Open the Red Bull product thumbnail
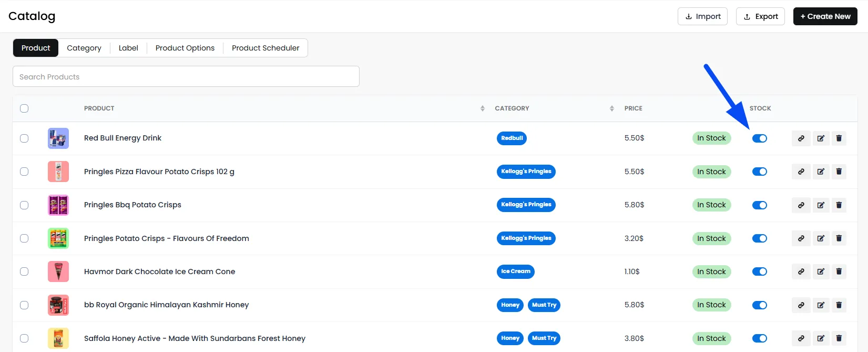Viewport: 868px width, 352px height. (58, 138)
